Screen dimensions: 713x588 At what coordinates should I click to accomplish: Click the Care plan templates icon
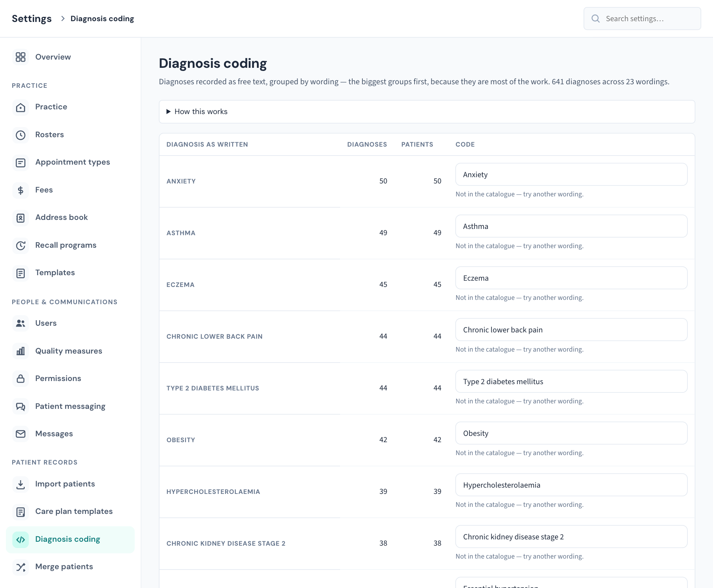tap(20, 512)
